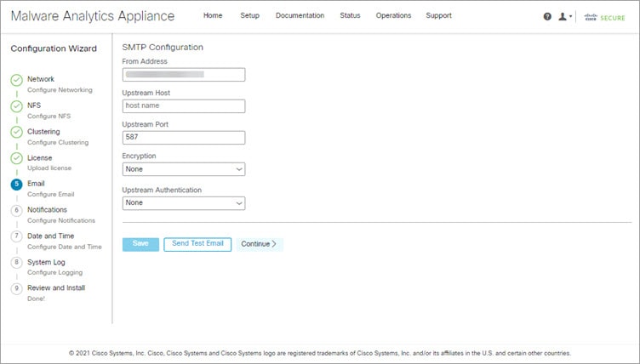Click the step 6 Notifications circle icon
The image size is (640, 364).
pos(17,211)
